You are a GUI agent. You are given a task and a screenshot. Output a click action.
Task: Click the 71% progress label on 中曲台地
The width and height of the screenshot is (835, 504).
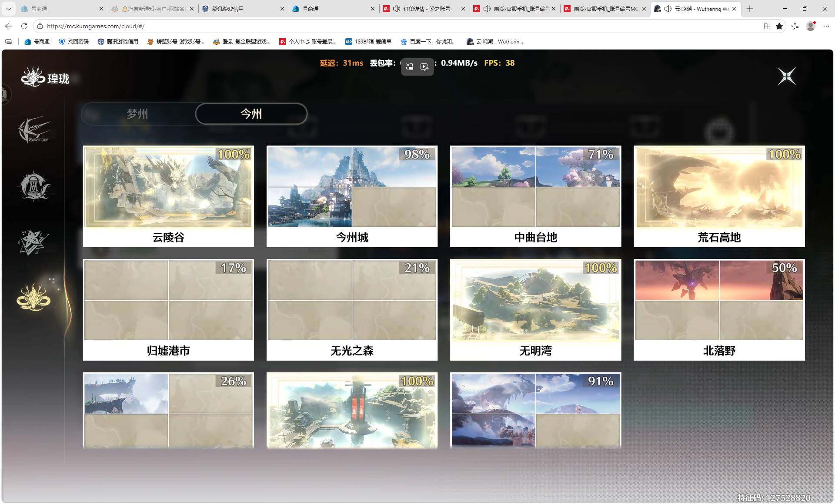[x=601, y=154]
